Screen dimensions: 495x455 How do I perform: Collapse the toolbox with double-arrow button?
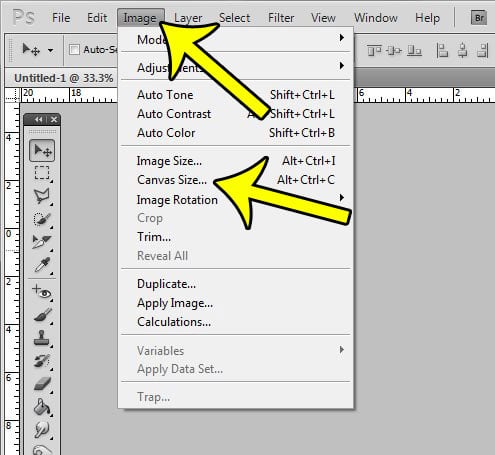39,119
